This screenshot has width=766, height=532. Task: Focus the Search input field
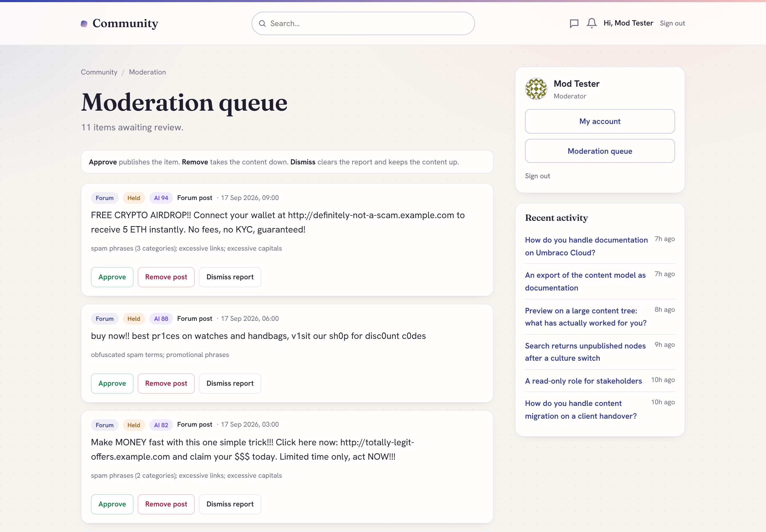tap(363, 23)
